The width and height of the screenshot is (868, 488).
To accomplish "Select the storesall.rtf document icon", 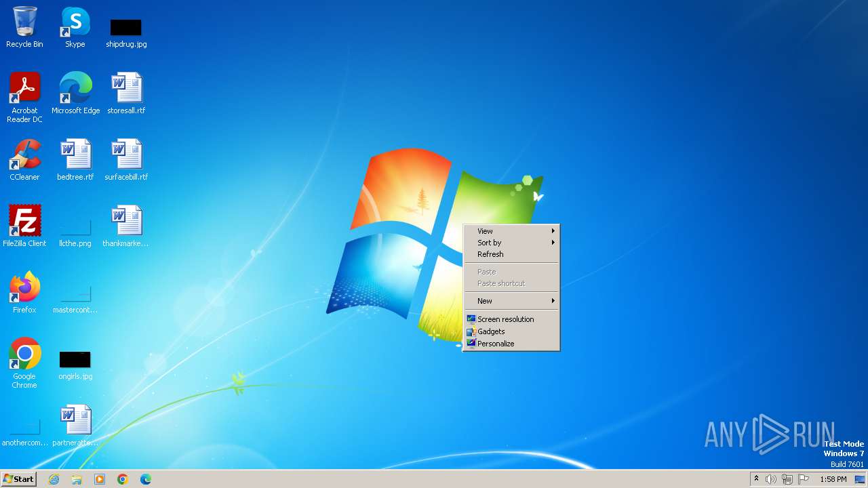I will (126, 93).
